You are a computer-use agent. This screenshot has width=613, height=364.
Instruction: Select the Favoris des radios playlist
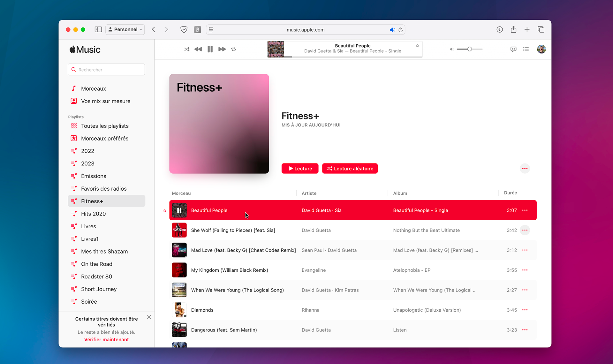(x=107, y=189)
